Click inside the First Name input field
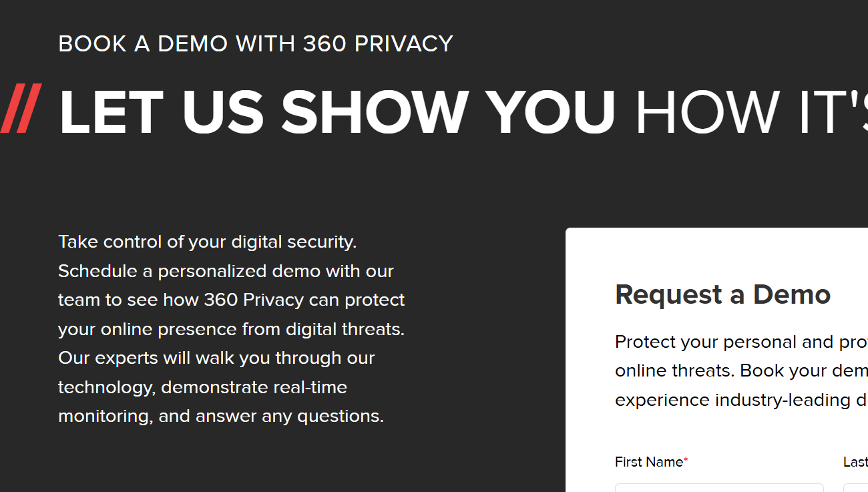868x492 pixels. click(x=719, y=487)
